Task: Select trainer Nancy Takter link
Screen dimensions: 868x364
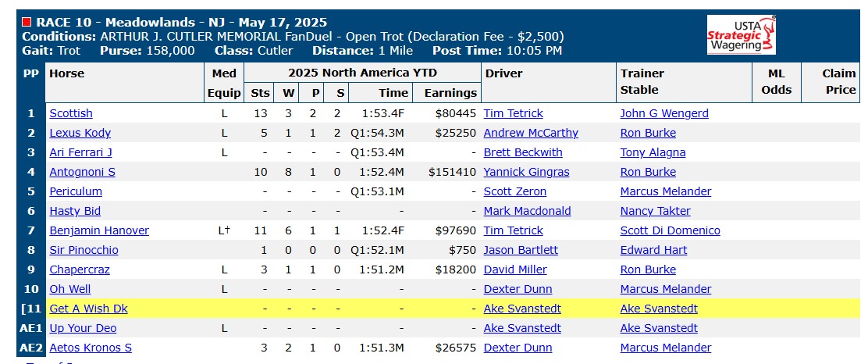Action: tap(656, 211)
